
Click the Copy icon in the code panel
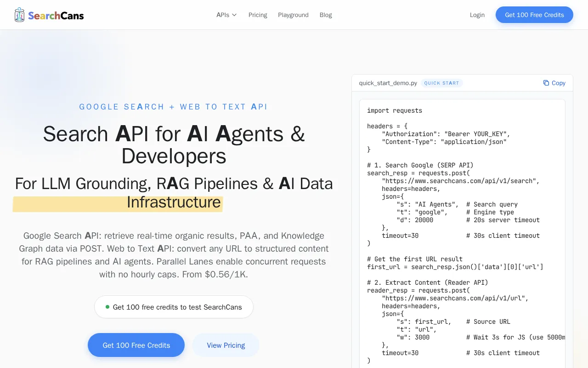coord(546,83)
